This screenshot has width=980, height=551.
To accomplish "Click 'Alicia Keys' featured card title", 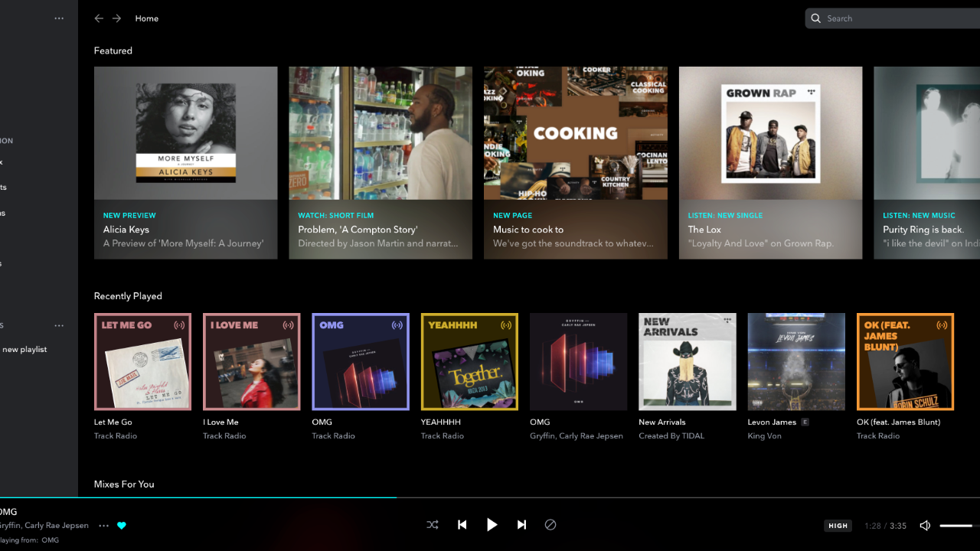I will 126,230.
